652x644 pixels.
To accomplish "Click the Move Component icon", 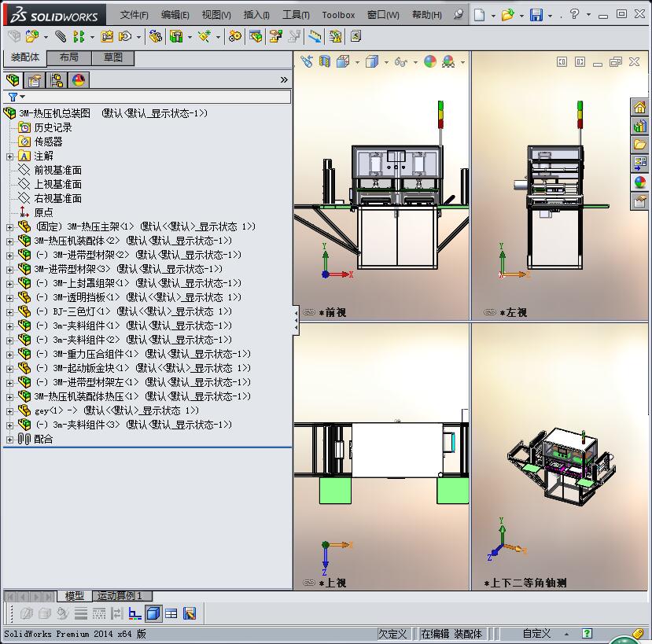I will click(125, 37).
